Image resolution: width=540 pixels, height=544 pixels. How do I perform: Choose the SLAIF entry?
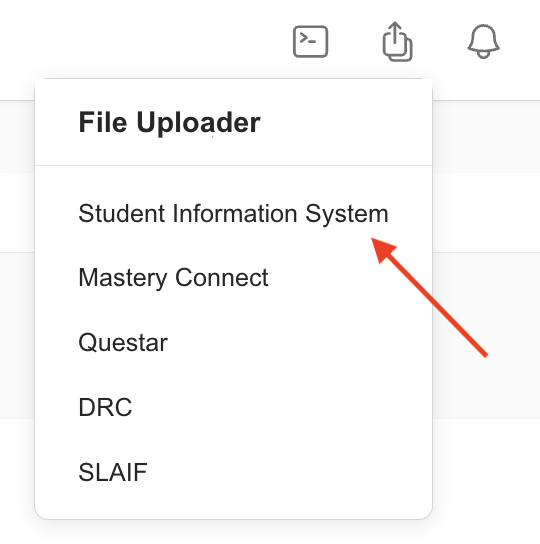tap(113, 472)
